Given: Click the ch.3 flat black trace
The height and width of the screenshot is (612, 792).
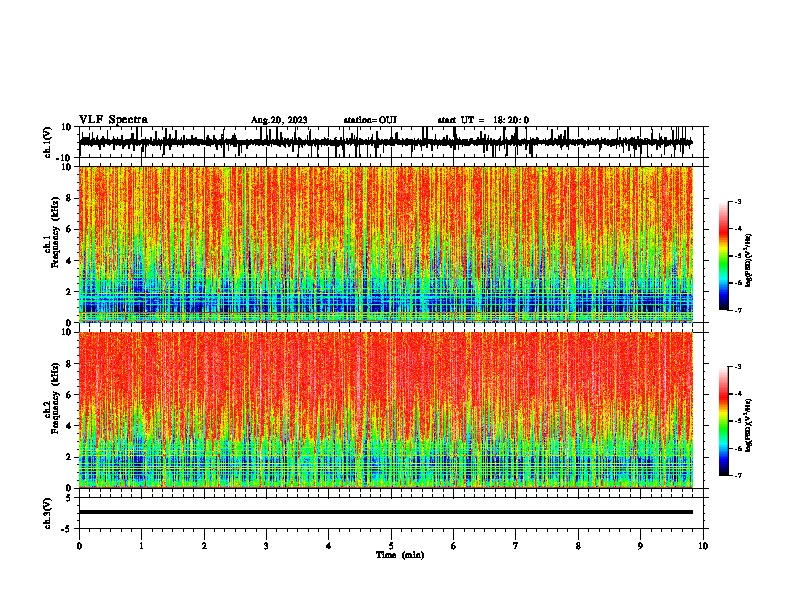Looking at the screenshot, I should click(386, 512).
